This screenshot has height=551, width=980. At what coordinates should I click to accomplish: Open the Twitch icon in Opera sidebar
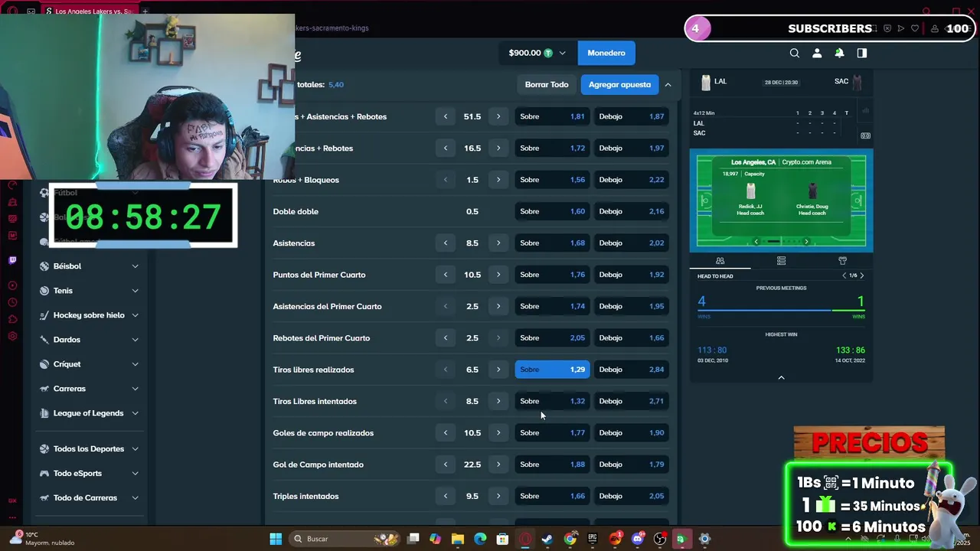pyautogui.click(x=12, y=260)
